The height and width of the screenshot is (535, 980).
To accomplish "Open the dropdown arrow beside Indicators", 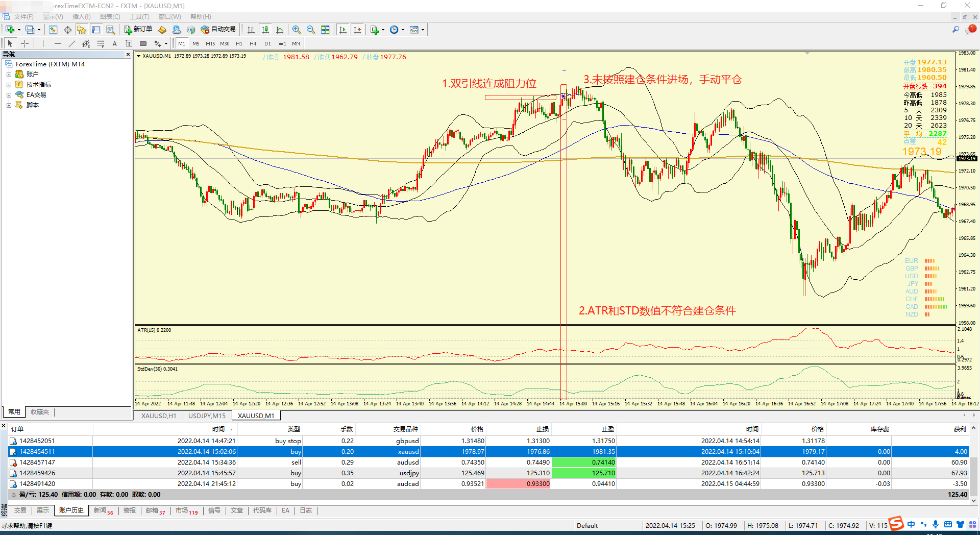I will 383,30.
